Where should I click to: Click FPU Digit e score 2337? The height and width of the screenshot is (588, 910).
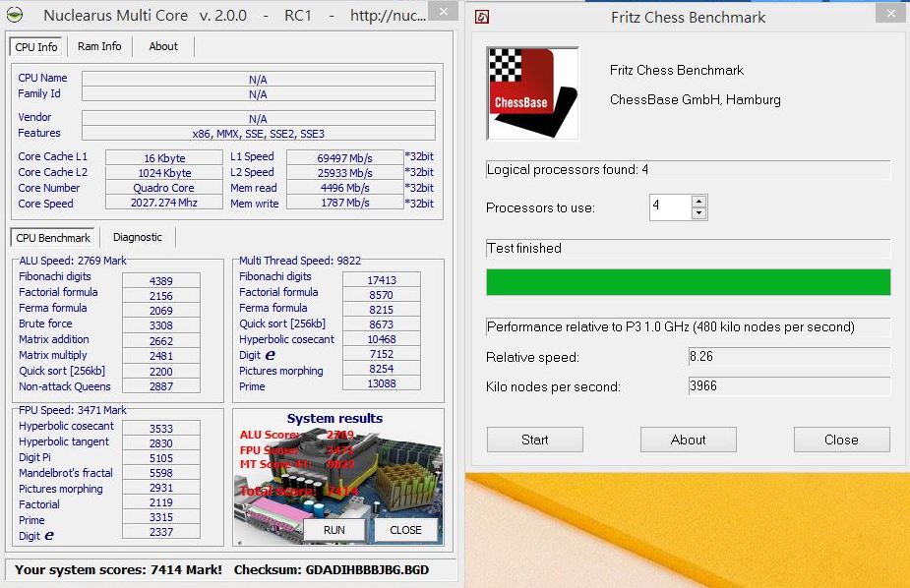click(161, 532)
